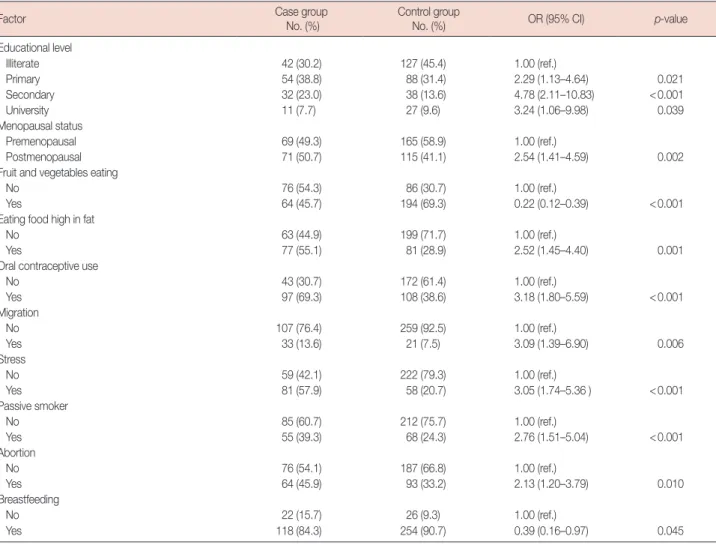The image size is (716, 545).
Task: Select the 'Secondary' row label
Action: (30, 95)
